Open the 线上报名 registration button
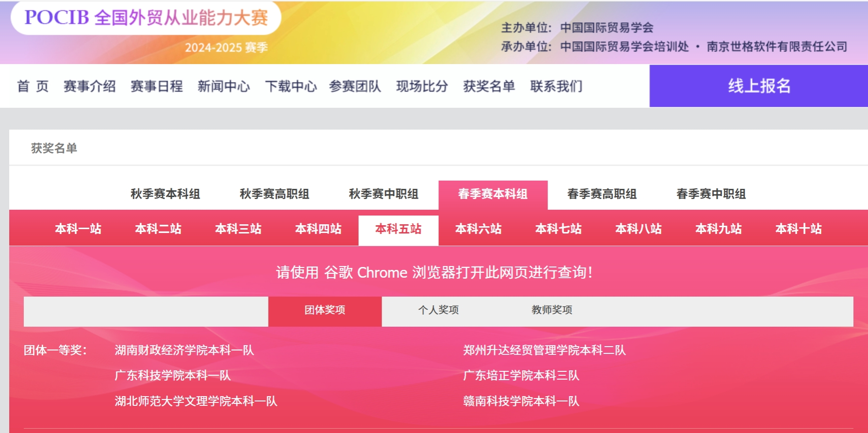 (x=758, y=86)
